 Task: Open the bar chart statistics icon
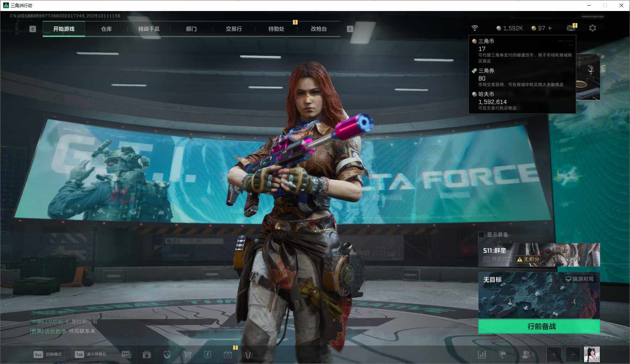(x=482, y=354)
